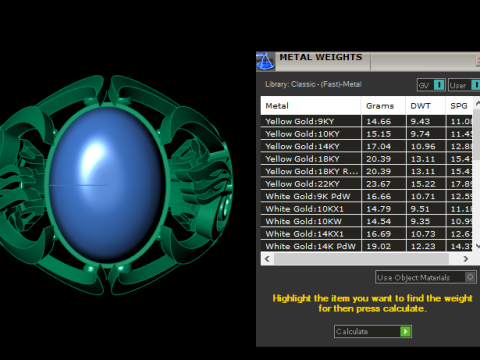The image size is (480, 360).
Task: Select the White Gold:10KW row
Action: [367, 221]
